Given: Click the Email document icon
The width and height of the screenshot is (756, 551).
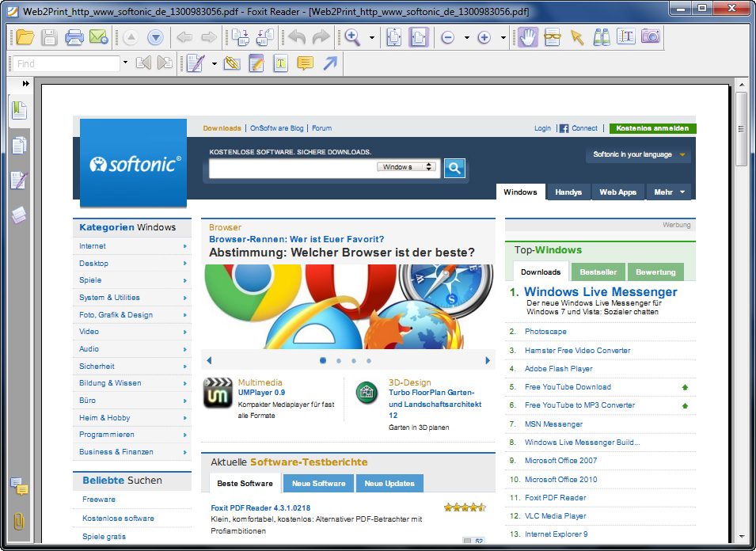Looking at the screenshot, I should [x=99, y=37].
